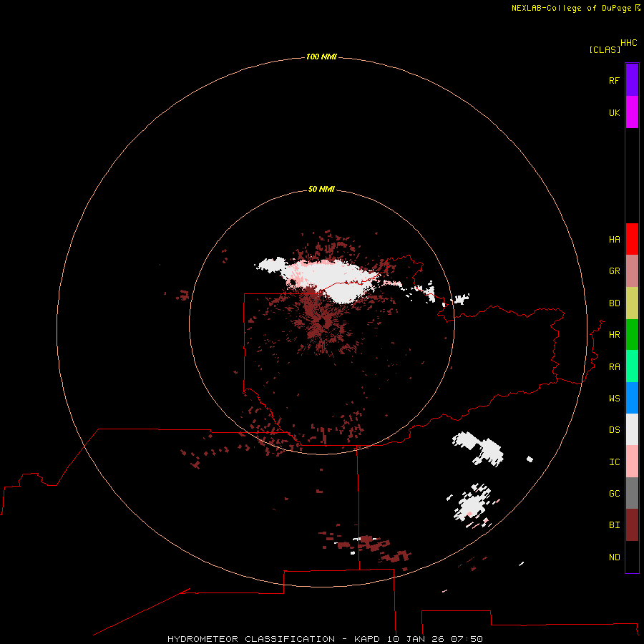644x644 pixels.
Task: Click the RF purple legend swatch
Action: (x=632, y=80)
